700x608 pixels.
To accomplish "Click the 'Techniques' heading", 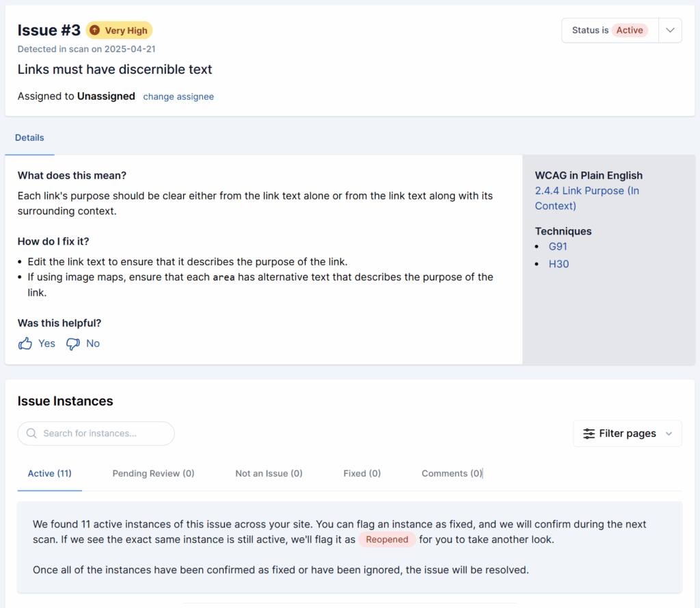I will [563, 231].
